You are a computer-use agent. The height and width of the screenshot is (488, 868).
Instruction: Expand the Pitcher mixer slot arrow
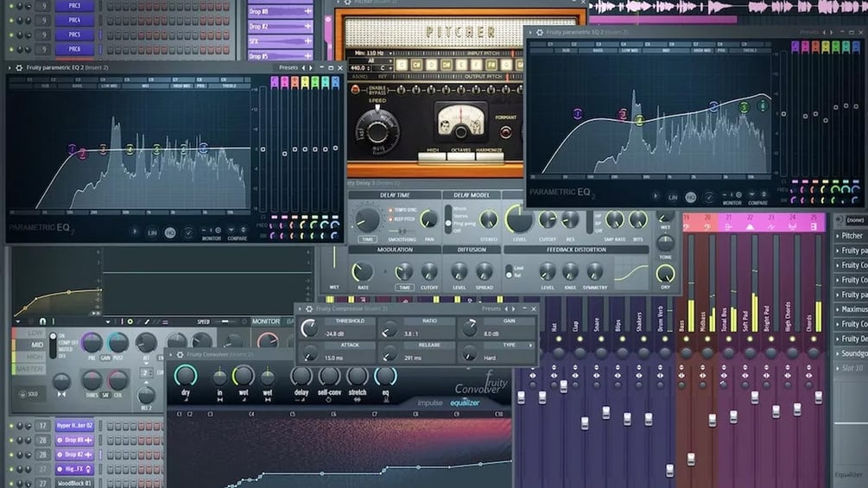(x=837, y=237)
